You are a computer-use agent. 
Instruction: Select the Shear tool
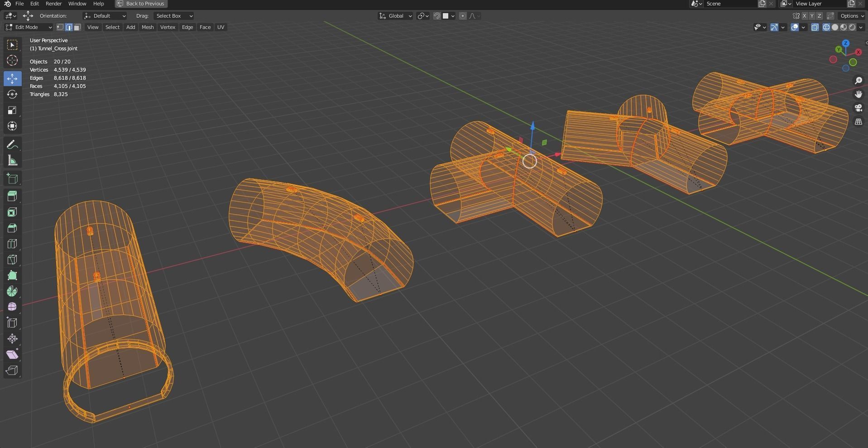coord(12,355)
